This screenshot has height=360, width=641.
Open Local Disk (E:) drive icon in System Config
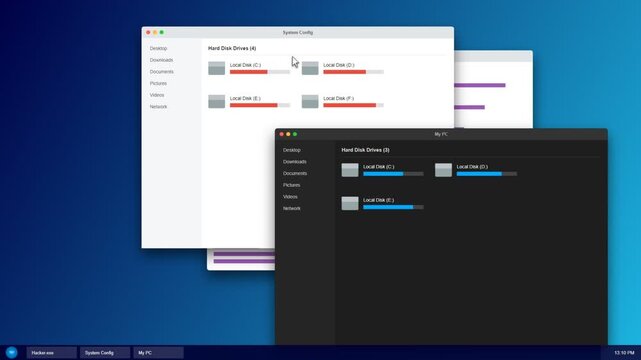pyautogui.click(x=216, y=101)
